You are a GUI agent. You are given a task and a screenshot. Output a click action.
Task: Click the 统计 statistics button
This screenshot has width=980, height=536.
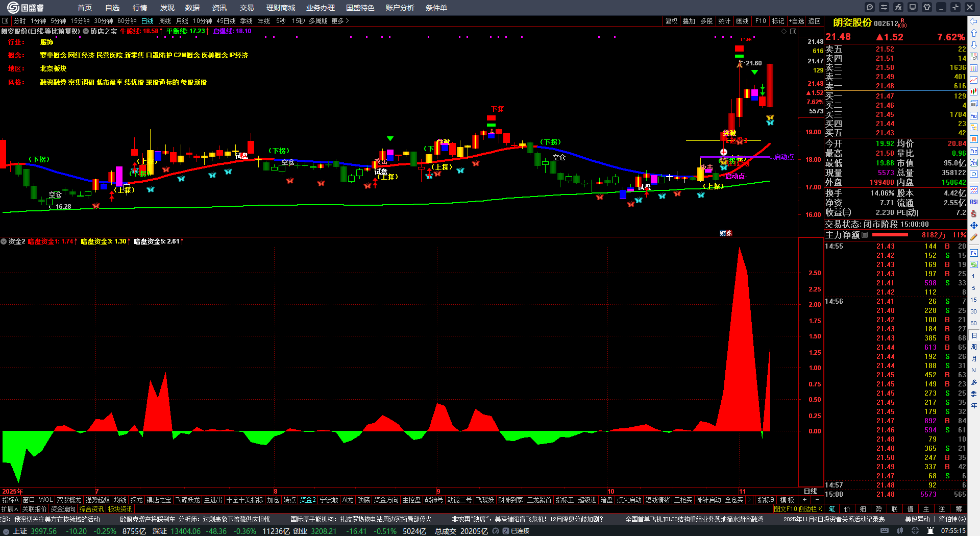point(724,21)
